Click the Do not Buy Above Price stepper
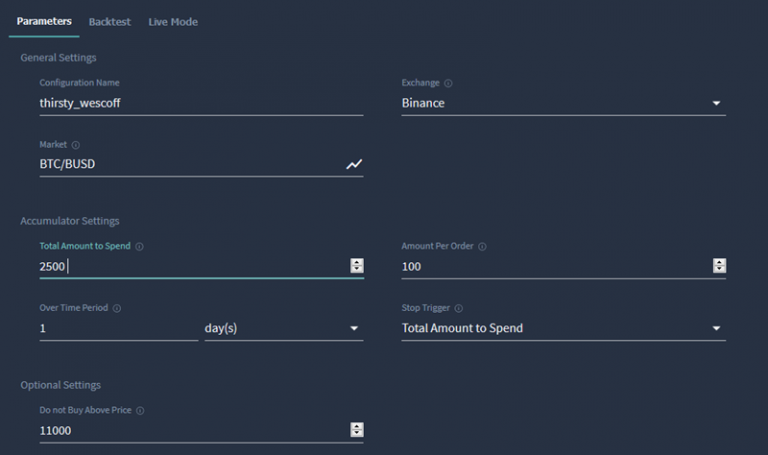This screenshot has width=768, height=455. (x=357, y=430)
